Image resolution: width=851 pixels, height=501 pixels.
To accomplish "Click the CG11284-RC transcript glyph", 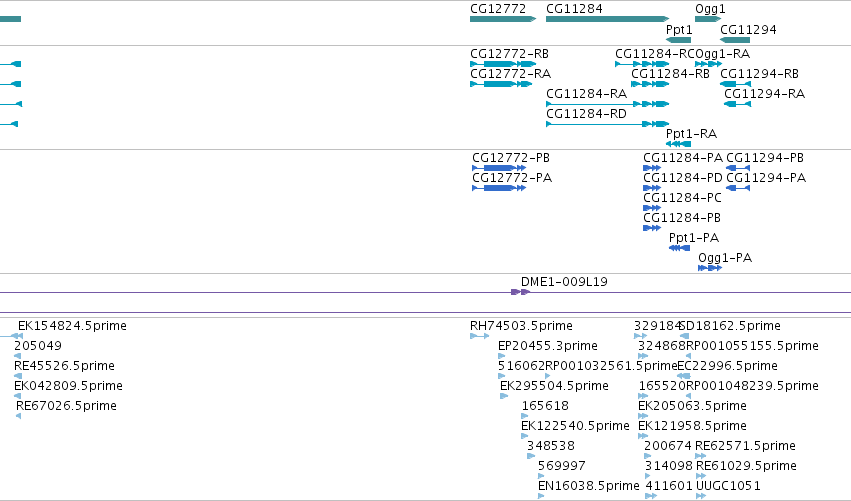I will (642, 64).
